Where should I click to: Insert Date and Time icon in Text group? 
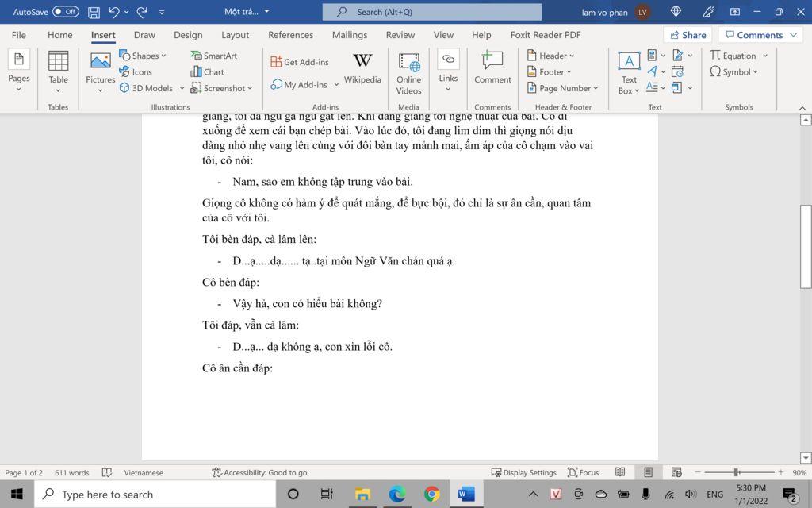point(677,71)
